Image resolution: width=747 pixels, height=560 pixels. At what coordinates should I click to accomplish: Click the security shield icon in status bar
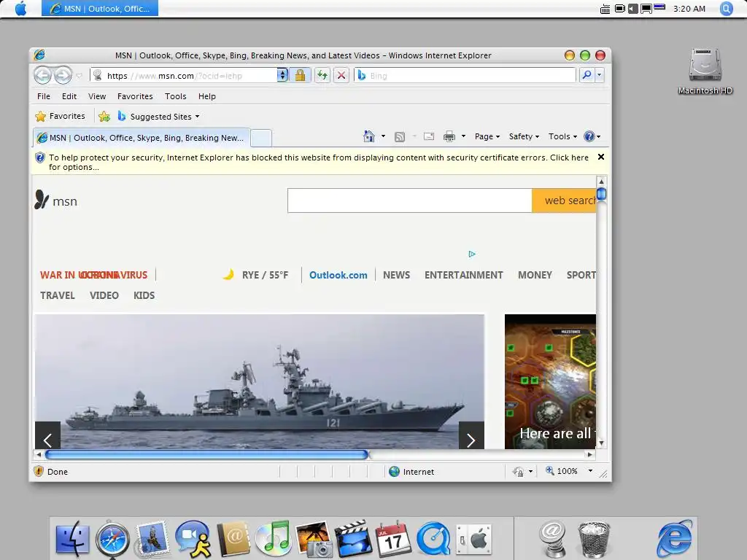pyautogui.click(x=39, y=472)
